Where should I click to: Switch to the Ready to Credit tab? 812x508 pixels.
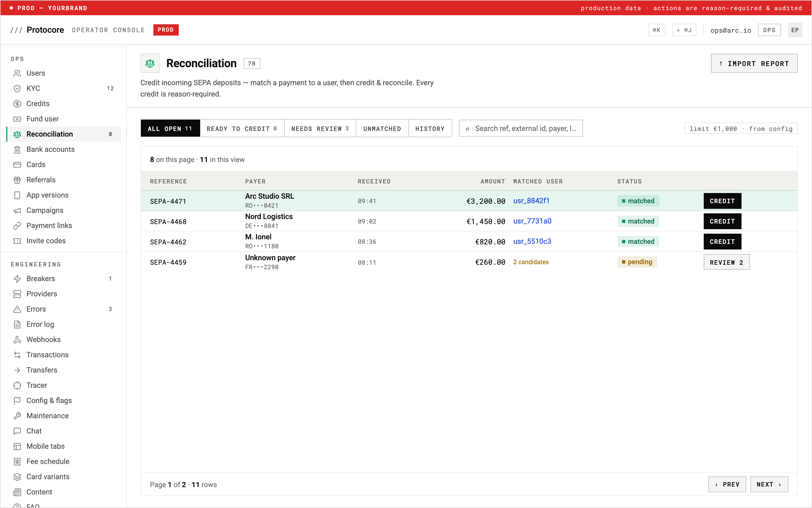click(242, 128)
